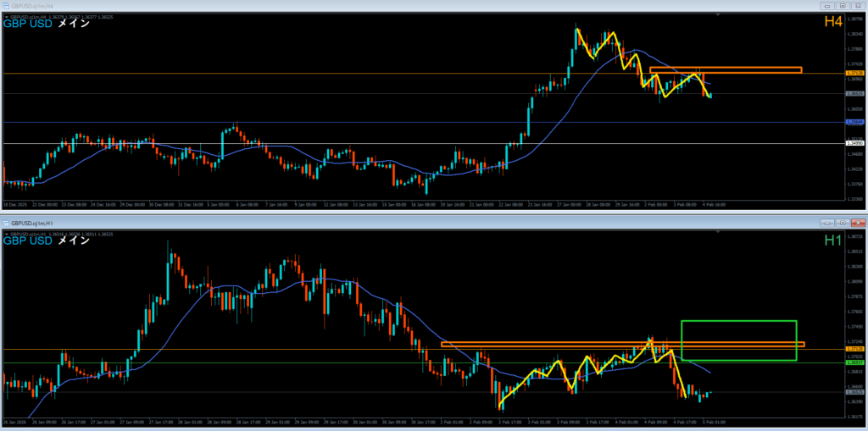Click the H1 chart window title bar icon
Image resolution: width=868 pixels, height=431 pixels.
(6, 222)
